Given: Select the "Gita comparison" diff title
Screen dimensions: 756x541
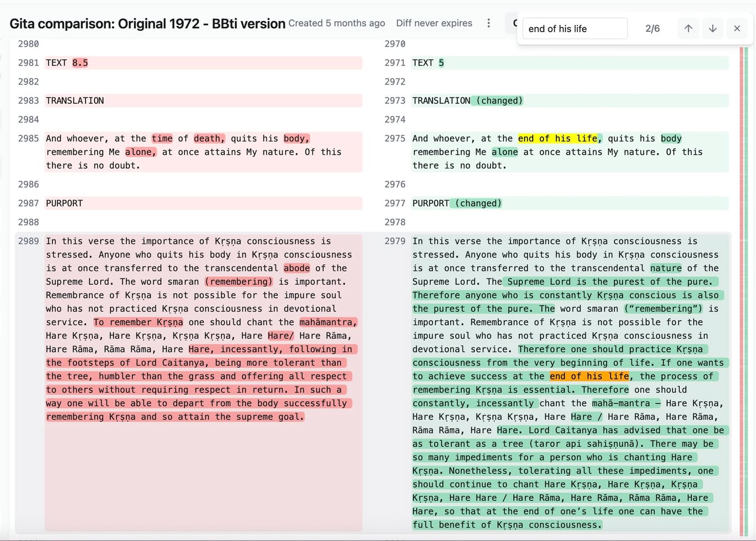Looking at the screenshot, I should (147, 24).
